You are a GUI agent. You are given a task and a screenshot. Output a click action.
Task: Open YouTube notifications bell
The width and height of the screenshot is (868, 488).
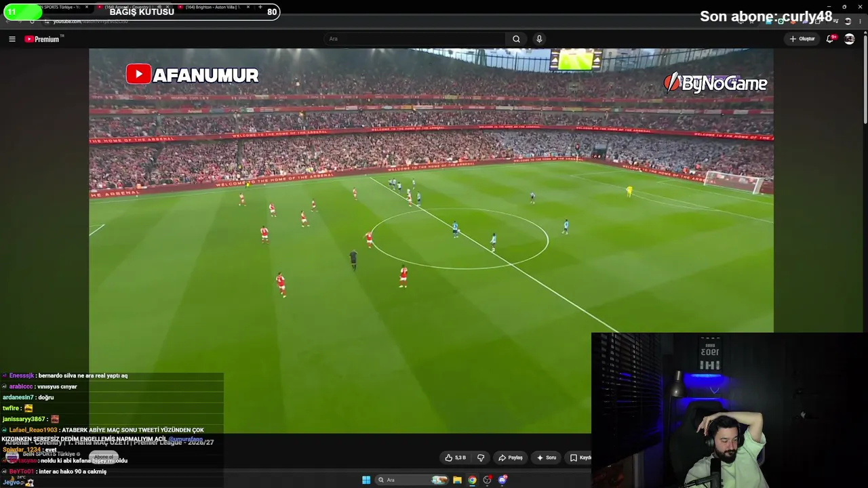click(x=830, y=39)
